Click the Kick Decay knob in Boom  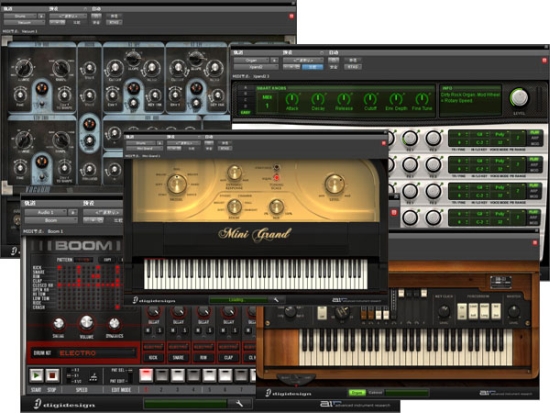(153, 311)
